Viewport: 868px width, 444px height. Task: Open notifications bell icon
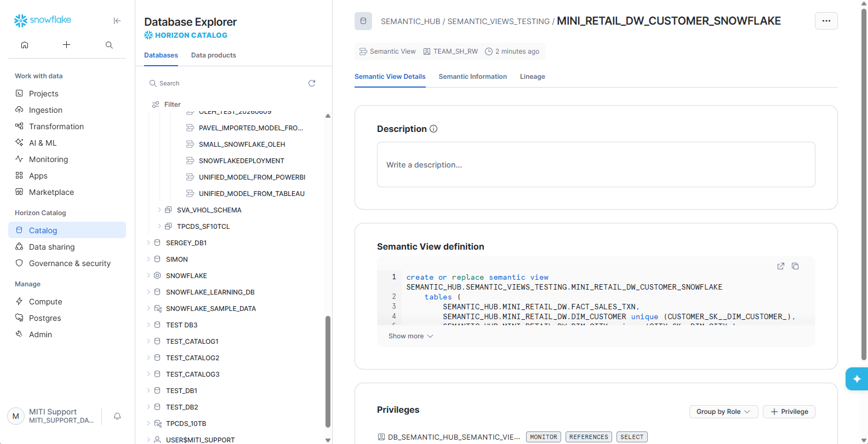(x=117, y=416)
